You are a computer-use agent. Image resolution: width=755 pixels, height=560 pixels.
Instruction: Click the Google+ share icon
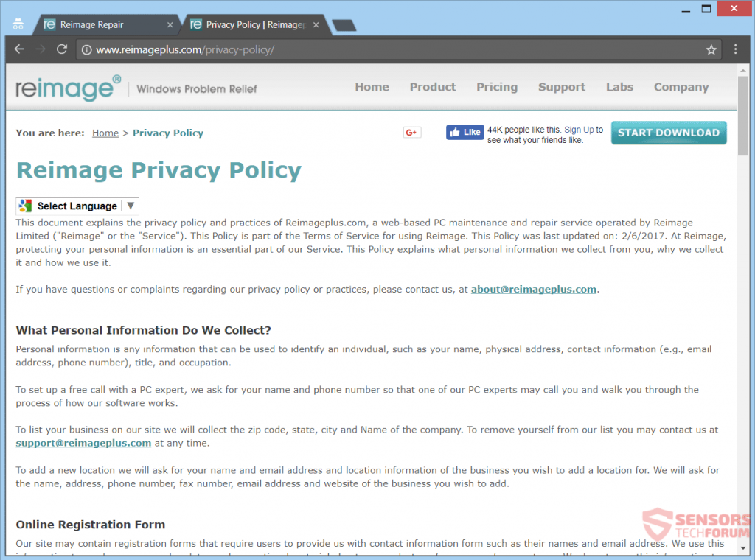tap(411, 133)
